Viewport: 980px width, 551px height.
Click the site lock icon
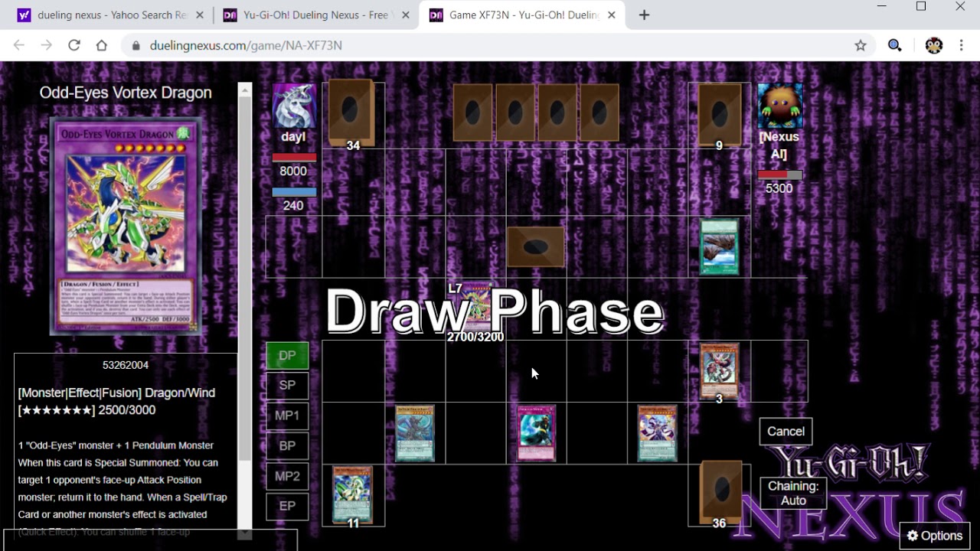[x=136, y=46]
